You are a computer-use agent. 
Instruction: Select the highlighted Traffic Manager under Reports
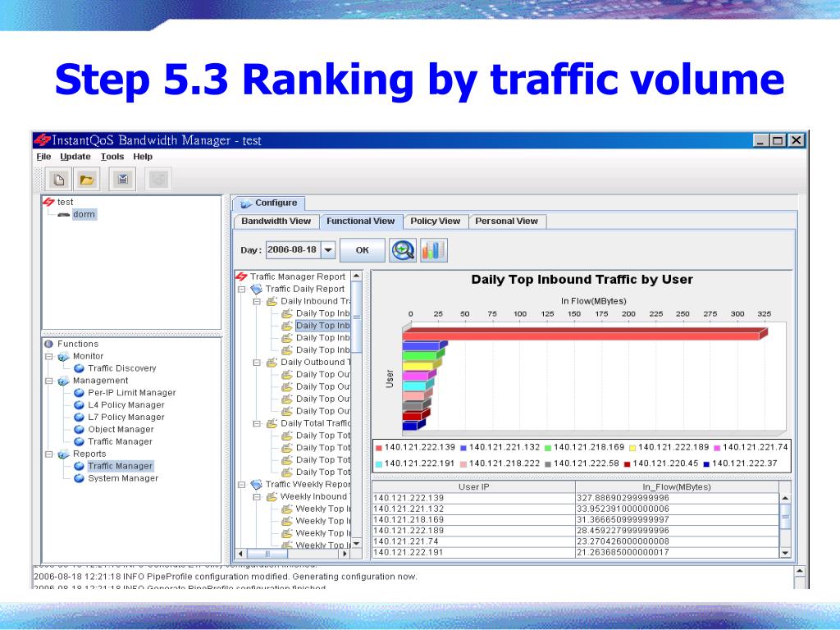[x=120, y=466]
